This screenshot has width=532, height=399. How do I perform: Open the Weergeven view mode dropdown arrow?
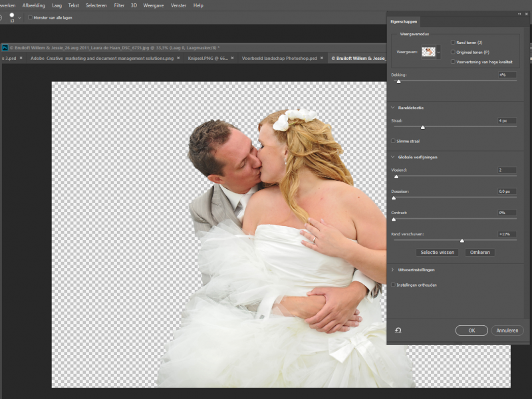(x=439, y=52)
